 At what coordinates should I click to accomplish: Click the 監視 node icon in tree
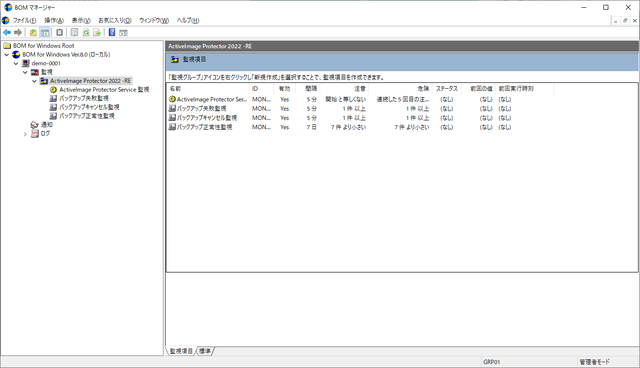coord(35,72)
